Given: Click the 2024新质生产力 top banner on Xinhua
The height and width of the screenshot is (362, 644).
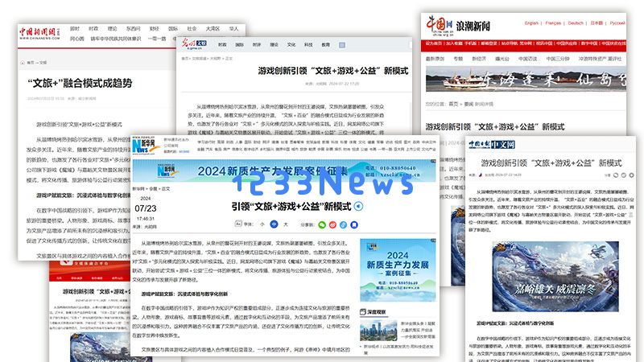Looking at the screenshot, I should pyautogui.click(x=284, y=171).
